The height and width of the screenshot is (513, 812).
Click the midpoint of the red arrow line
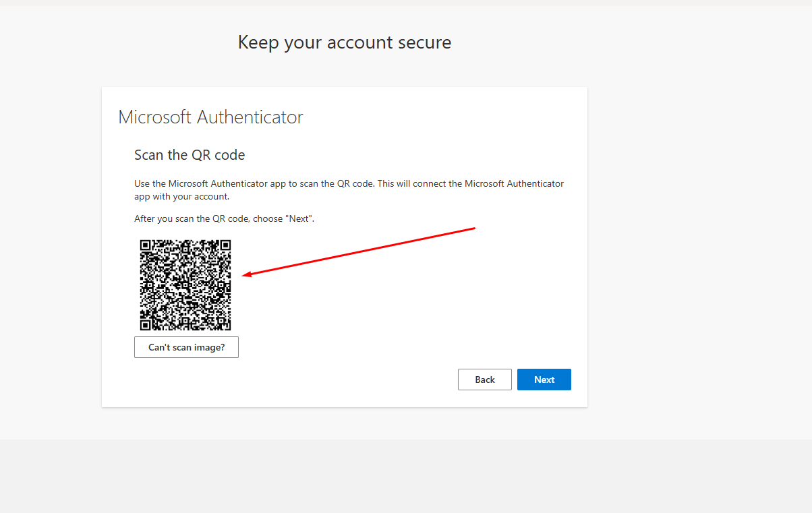pos(359,251)
